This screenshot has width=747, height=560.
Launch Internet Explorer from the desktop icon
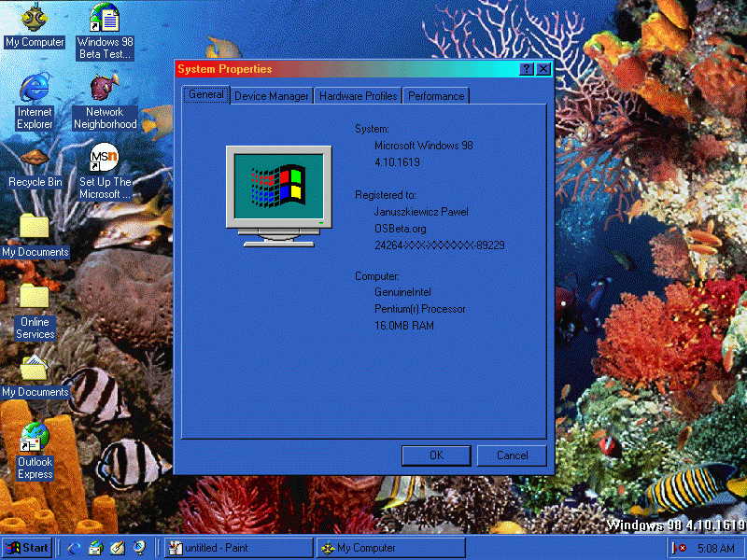pos(35,101)
